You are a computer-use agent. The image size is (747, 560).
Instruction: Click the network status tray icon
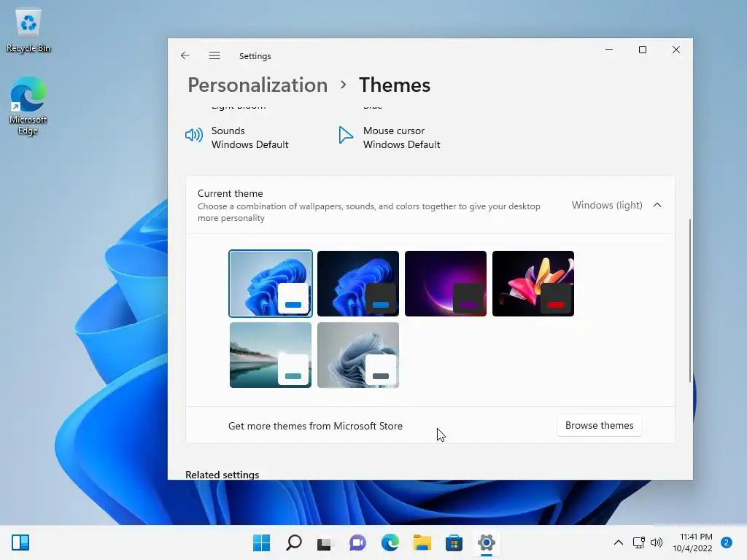[638, 542]
